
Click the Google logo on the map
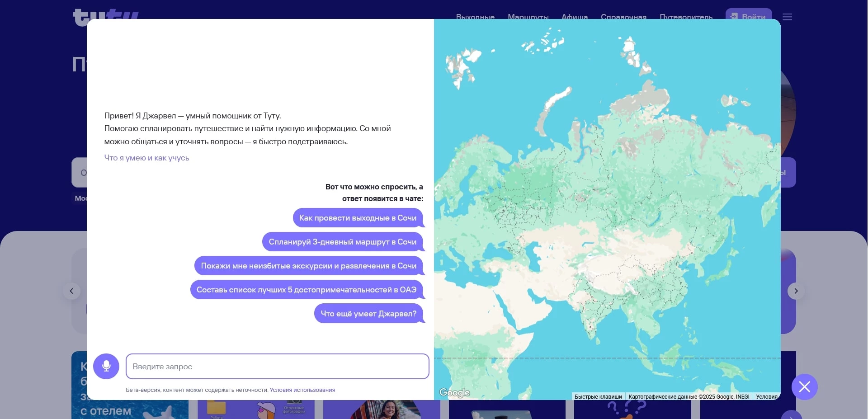[454, 393]
